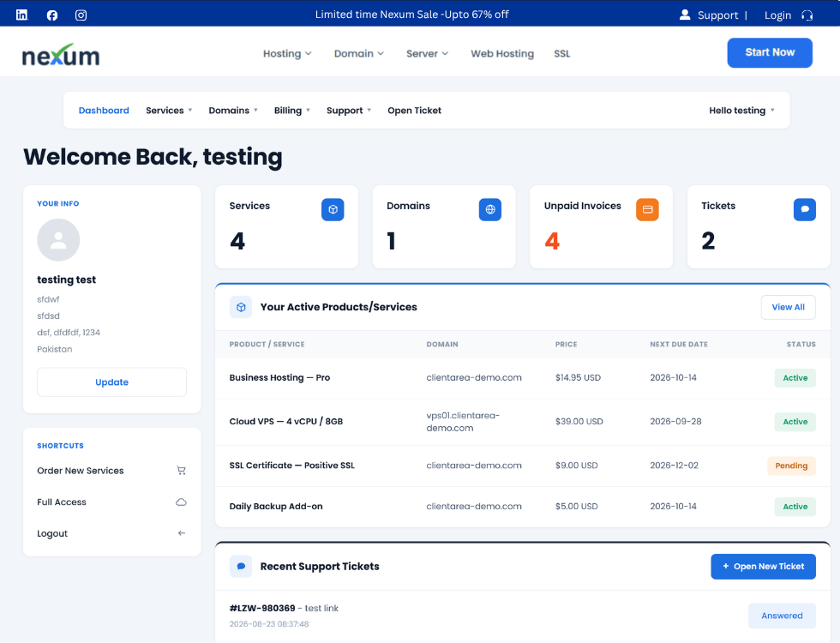Screen dimensions: 840x643
Task: Click the Services card box icon
Action: 333,209
